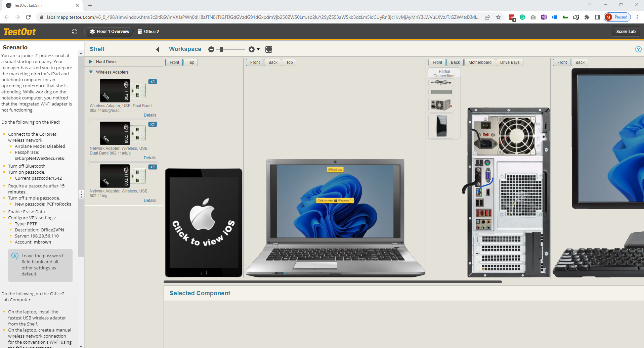This screenshot has height=348, width=644.
Task: Bookmark this page with star icon
Action: pos(498,17)
